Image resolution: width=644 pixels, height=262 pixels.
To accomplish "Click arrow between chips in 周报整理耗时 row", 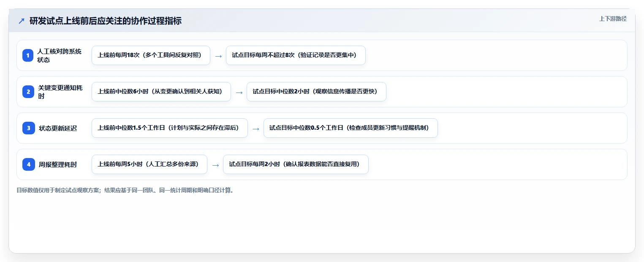I will 215,165.
